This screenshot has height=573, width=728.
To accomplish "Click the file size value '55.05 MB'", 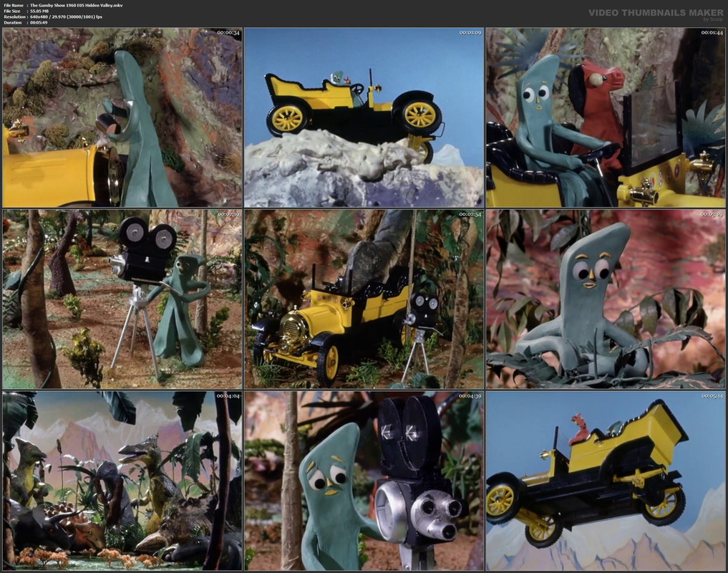I will pyautogui.click(x=39, y=11).
